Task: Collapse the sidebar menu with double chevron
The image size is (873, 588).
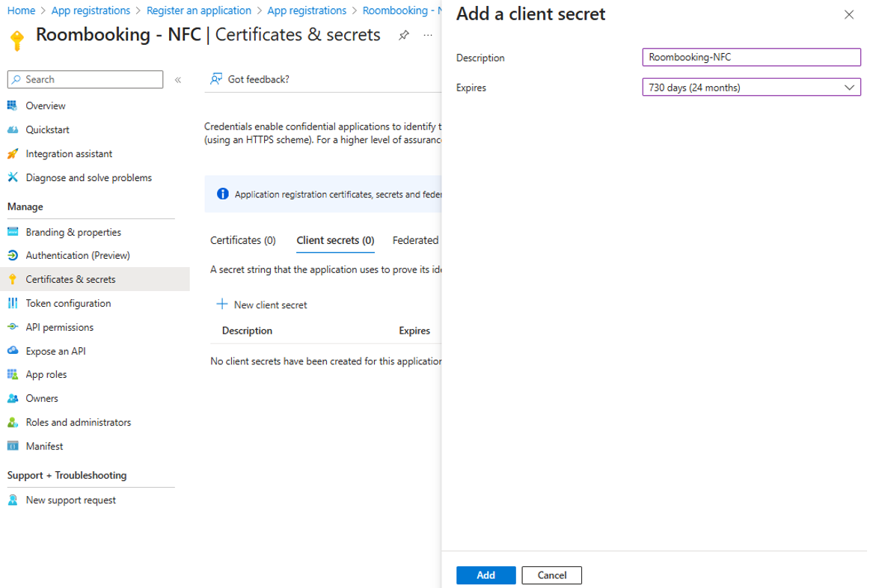Action: (178, 80)
